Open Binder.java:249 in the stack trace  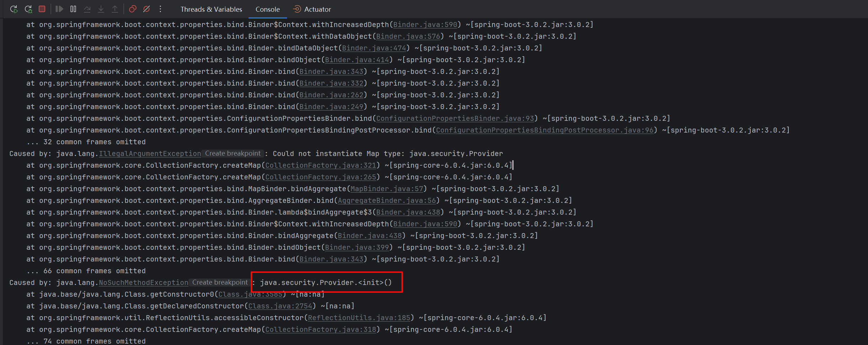coord(331,107)
